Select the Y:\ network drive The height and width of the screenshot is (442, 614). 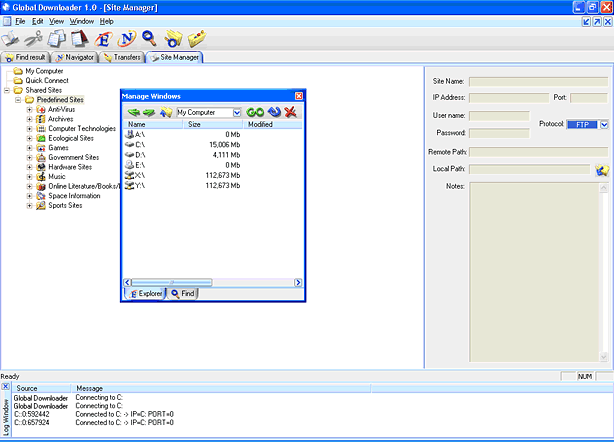point(135,185)
